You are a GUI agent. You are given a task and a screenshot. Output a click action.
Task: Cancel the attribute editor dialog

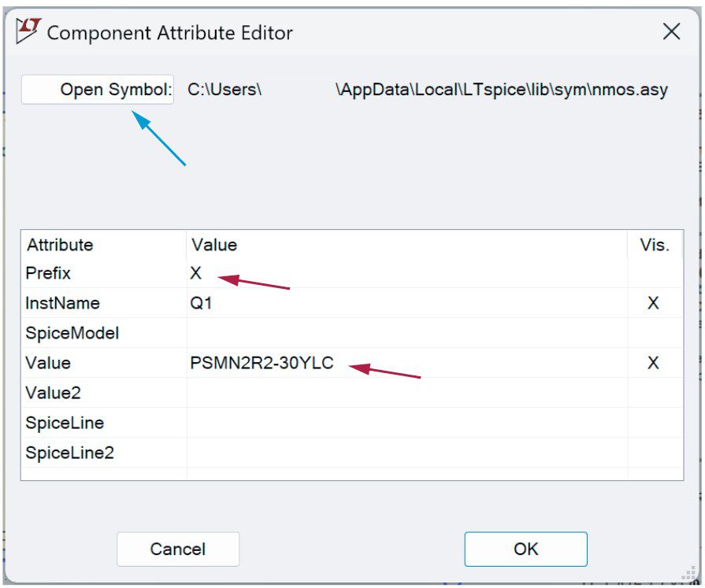coord(178,549)
